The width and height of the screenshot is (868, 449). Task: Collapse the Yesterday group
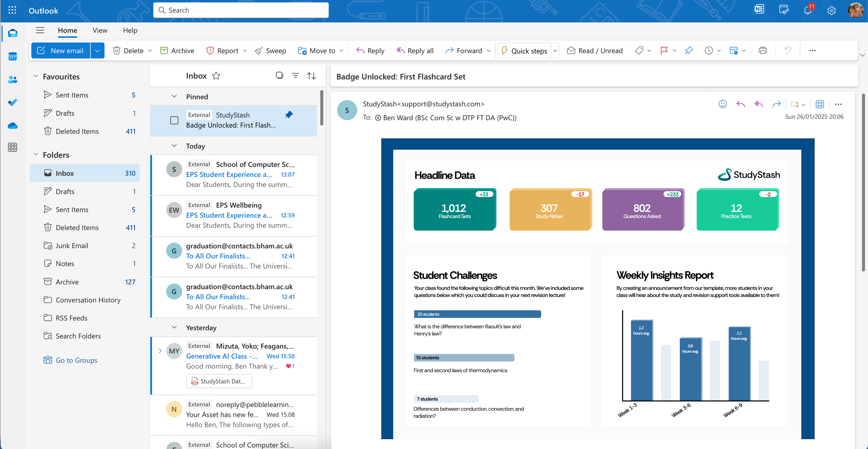click(174, 327)
